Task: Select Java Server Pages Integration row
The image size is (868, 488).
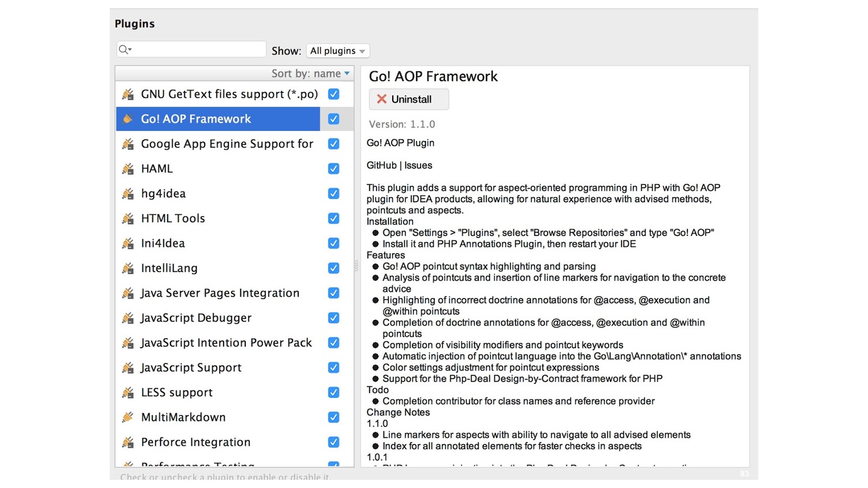Action: (x=234, y=293)
